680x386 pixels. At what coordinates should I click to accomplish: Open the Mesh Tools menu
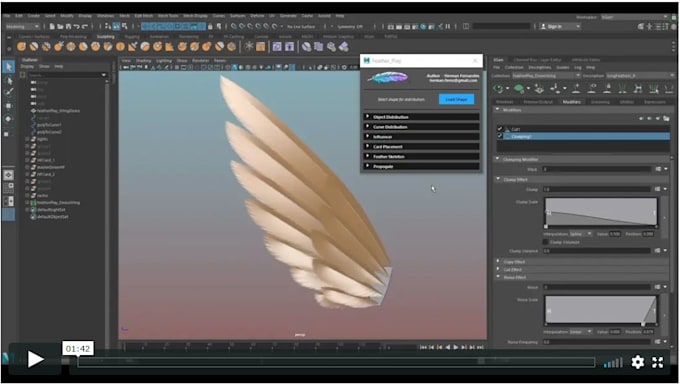[168, 16]
